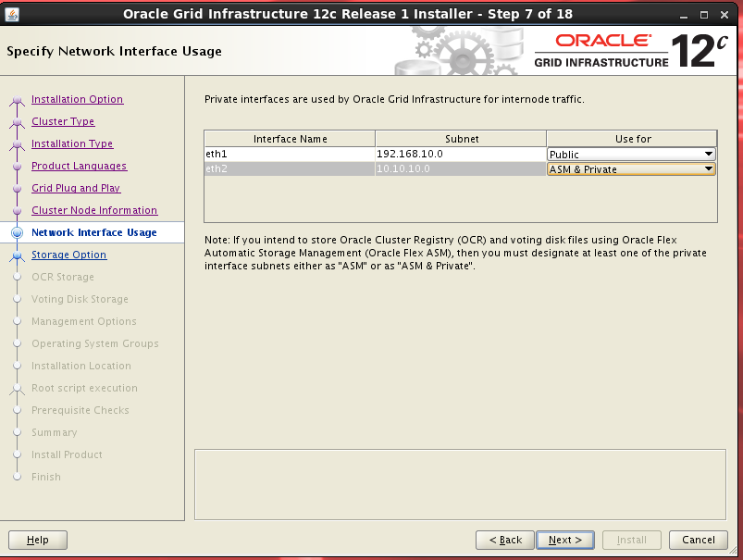The height and width of the screenshot is (560, 743).
Task: Open Help for this installer step
Action: pos(38,540)
